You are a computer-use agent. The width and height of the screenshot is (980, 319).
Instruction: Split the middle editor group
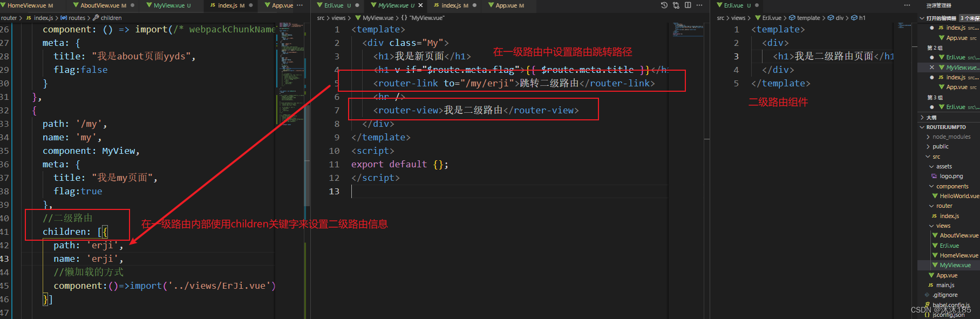tap(688, 5)
